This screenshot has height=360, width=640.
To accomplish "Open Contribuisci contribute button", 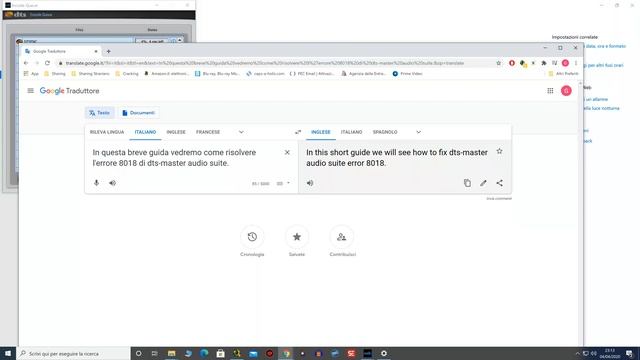I will (x=342, y=237).
